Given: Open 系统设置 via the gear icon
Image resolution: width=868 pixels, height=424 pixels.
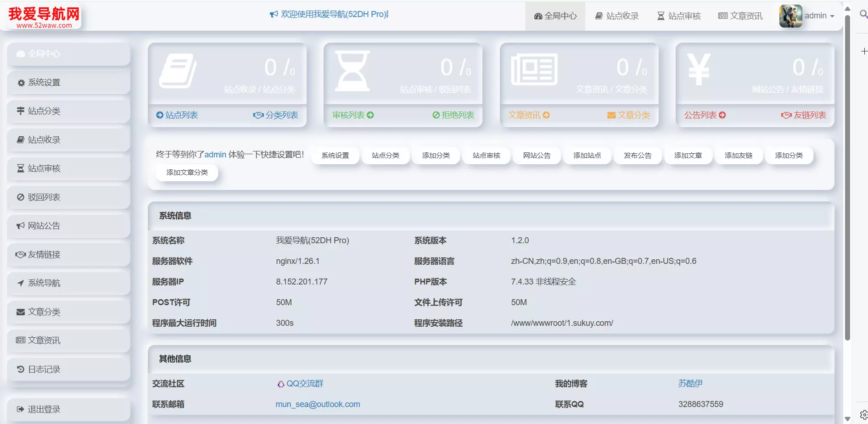Looking at the screenshot, I should tap(20, 82).
